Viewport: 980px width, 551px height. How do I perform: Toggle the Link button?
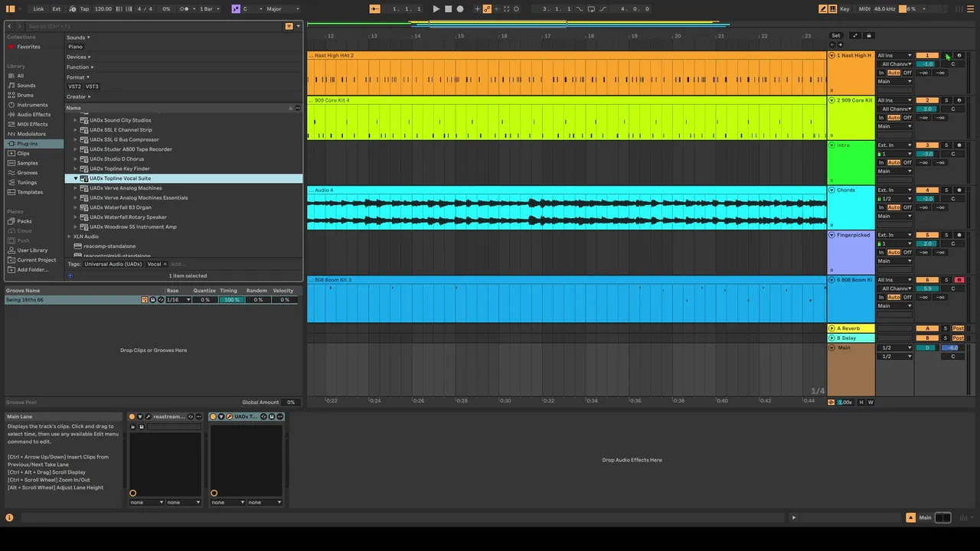pyautogui.click(x=38, y=9)
